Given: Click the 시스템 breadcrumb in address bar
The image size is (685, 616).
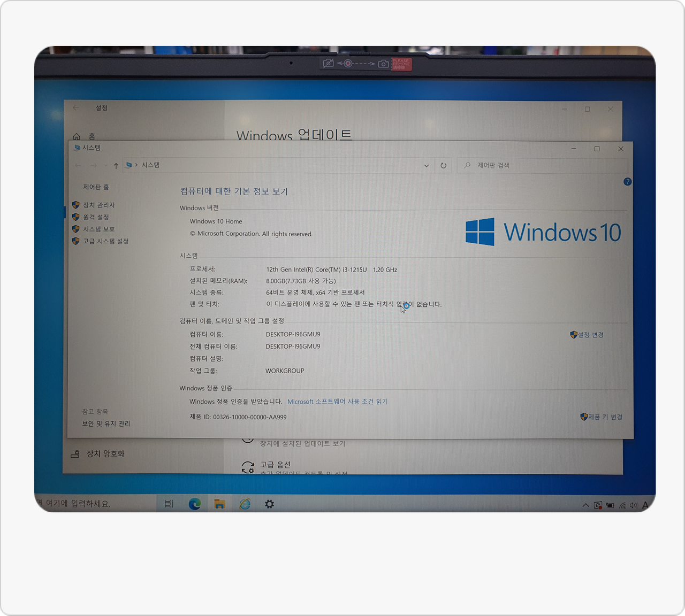Looking at the screenshot, I should 150,165.
